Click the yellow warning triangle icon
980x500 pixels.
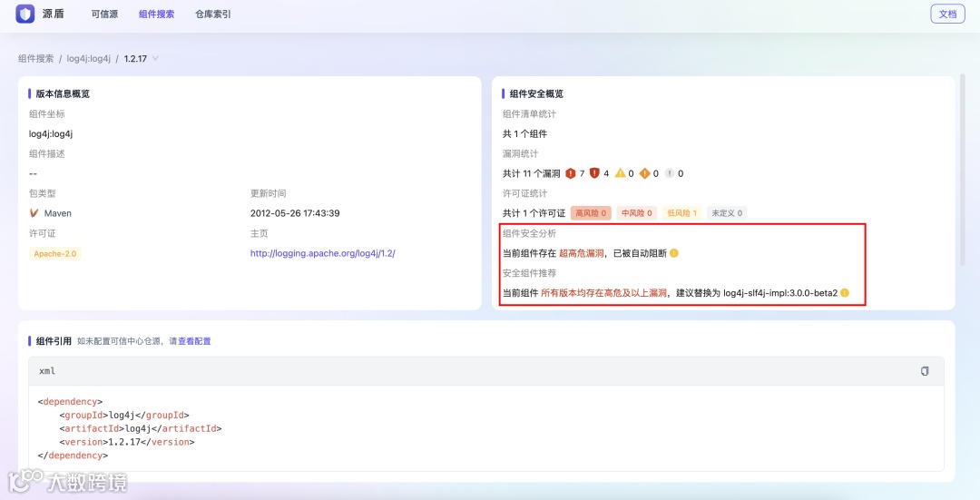tap(620, 173)
